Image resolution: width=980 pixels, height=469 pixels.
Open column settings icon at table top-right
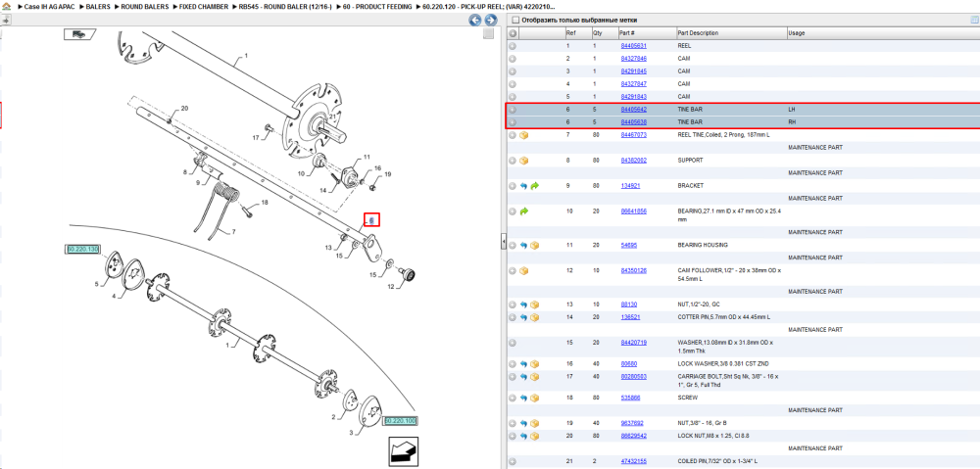[x=975, y=20]
